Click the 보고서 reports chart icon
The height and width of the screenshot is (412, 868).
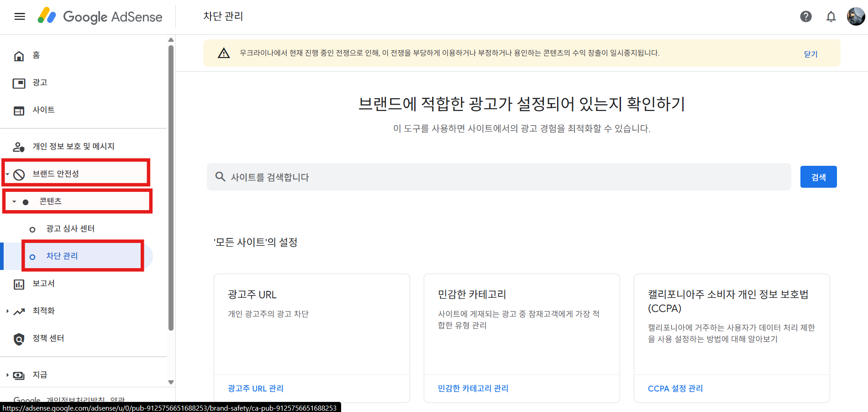coord(19,285)
